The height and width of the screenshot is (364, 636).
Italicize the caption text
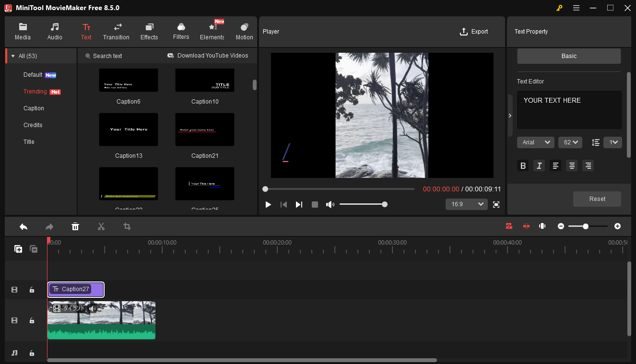pos(539,165)
